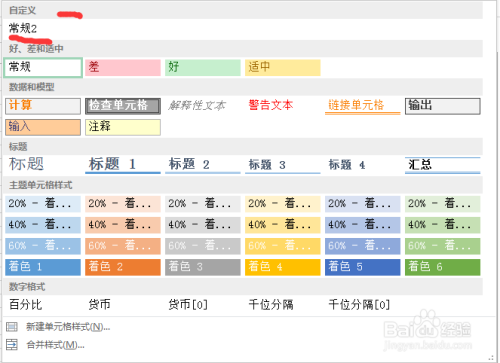Pick the yellow 40% accent 4 style

[x=283, y=225]
